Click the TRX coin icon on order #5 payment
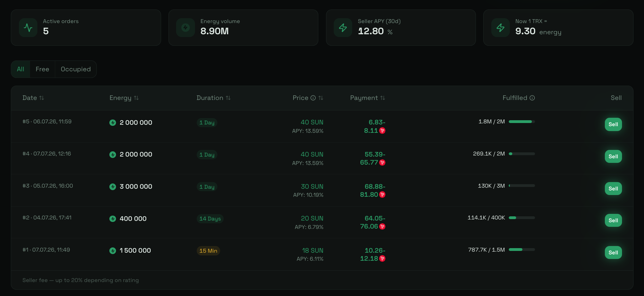 coord(382,131)
